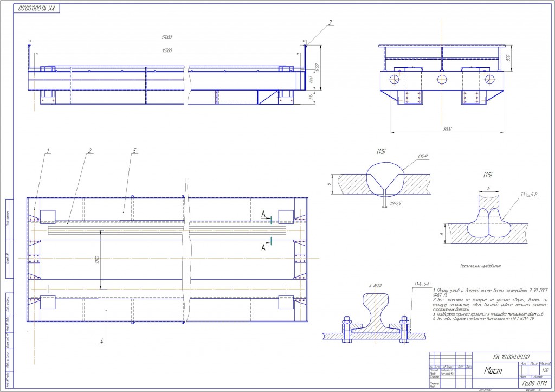The height and width of the screenshot is (392, 555).
Task: Select the Т3 weld designation label
Action: (x=529, y=195)
